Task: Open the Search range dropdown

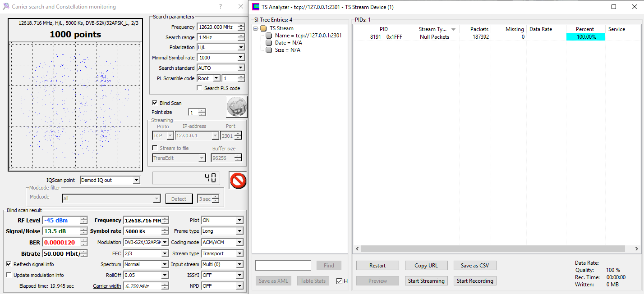Action: coord(241,37)
